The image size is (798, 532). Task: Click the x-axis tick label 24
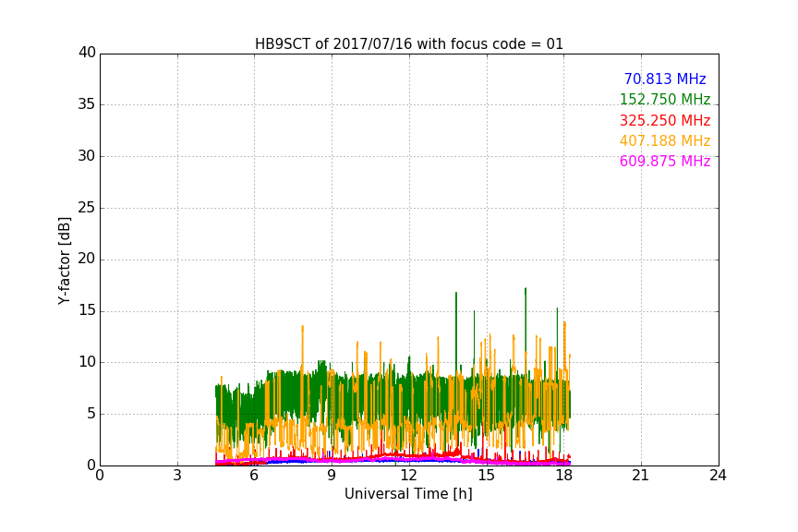[718, 476]
